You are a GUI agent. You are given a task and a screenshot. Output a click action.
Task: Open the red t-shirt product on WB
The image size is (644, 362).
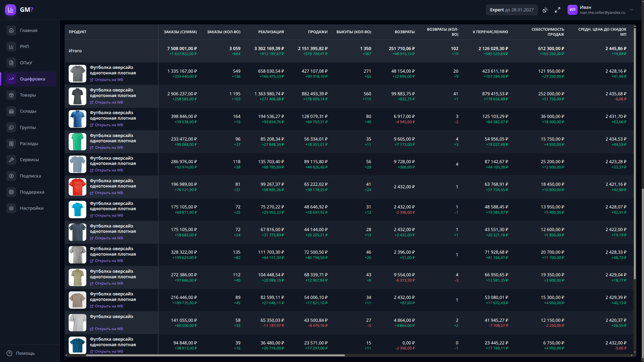click(x=106, y=193)
